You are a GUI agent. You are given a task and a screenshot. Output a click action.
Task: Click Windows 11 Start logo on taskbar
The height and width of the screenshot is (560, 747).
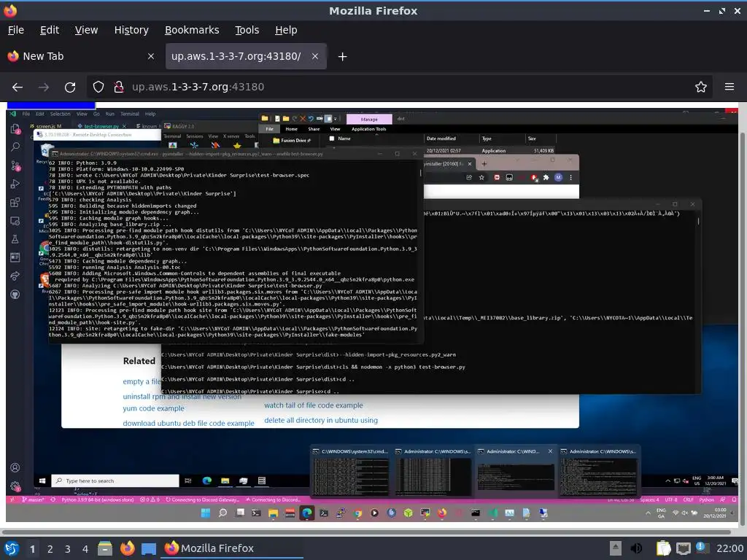[206, 513]
